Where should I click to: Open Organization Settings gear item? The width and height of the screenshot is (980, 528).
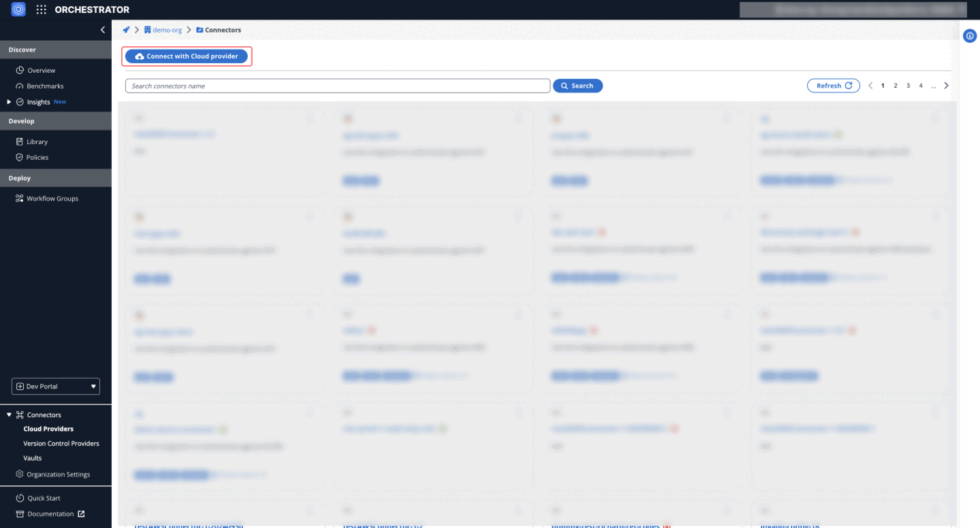(x=58, y=475)
